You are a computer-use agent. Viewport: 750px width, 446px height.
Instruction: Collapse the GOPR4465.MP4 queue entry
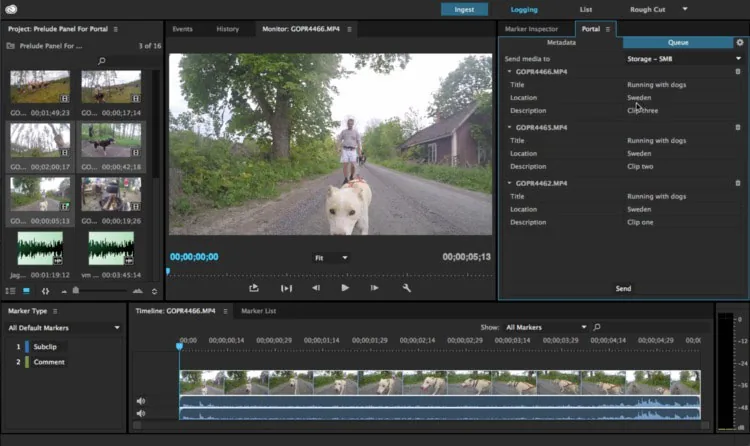pyautogui.click(x=509, y=127)
